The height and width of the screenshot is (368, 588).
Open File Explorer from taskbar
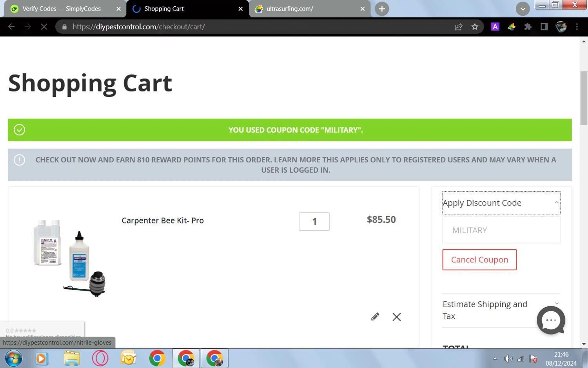72,359
